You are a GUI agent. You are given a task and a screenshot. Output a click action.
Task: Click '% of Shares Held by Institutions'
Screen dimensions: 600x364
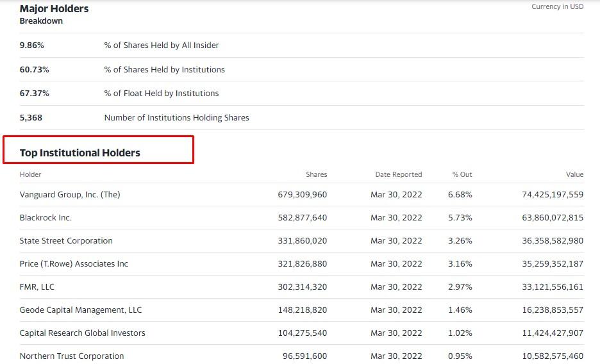click(x=164, y=70)
